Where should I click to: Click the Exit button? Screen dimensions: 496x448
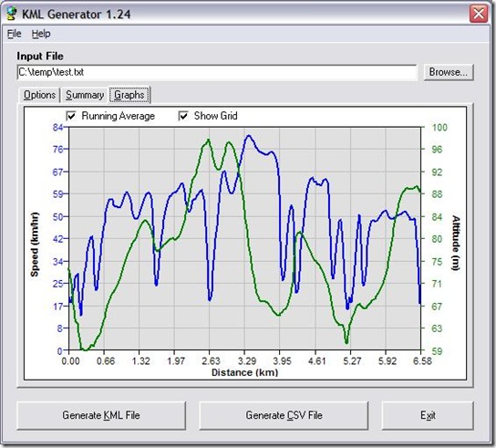click(428, 415)
